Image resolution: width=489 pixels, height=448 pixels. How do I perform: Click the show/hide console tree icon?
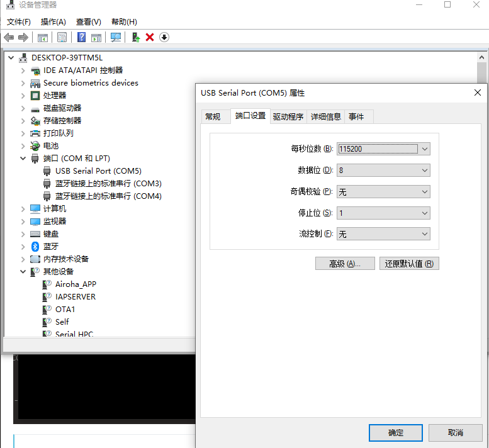pyautogui.click(x=42, y=38)
